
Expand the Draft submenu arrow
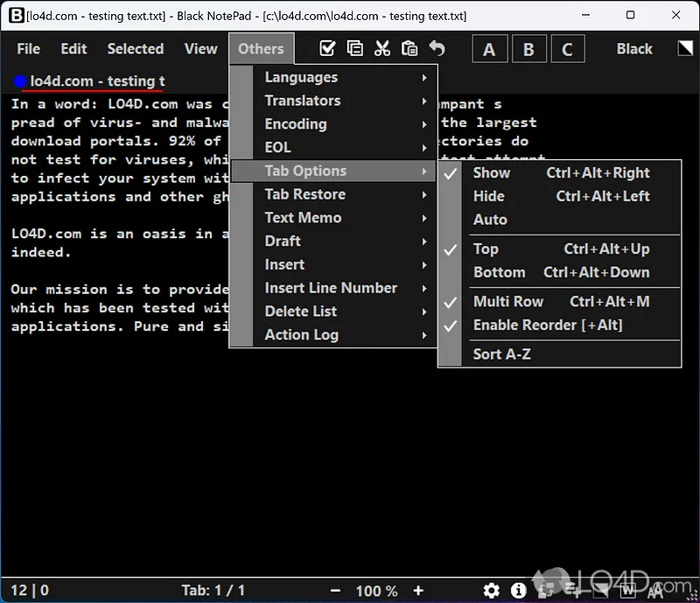(424, 242)
